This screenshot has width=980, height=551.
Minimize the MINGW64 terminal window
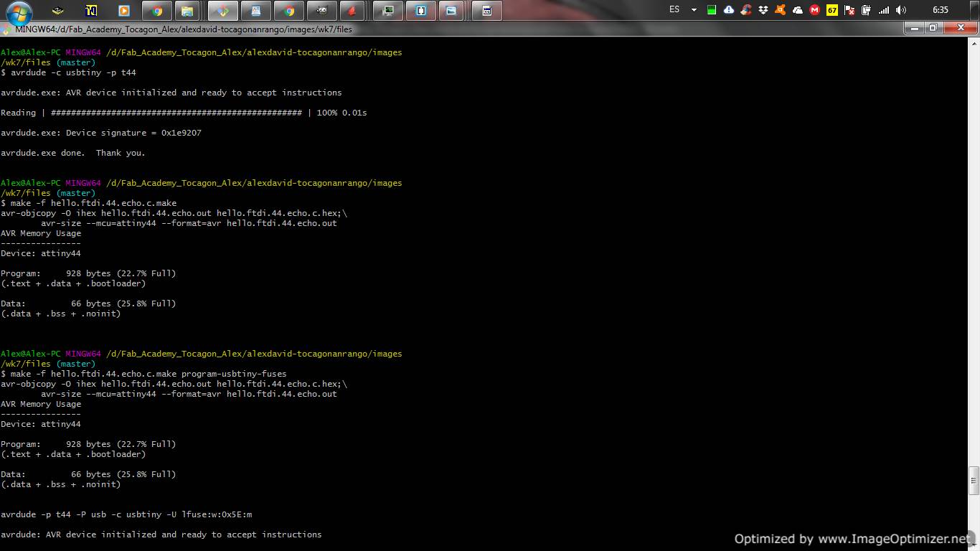click(x=913, y=29)
